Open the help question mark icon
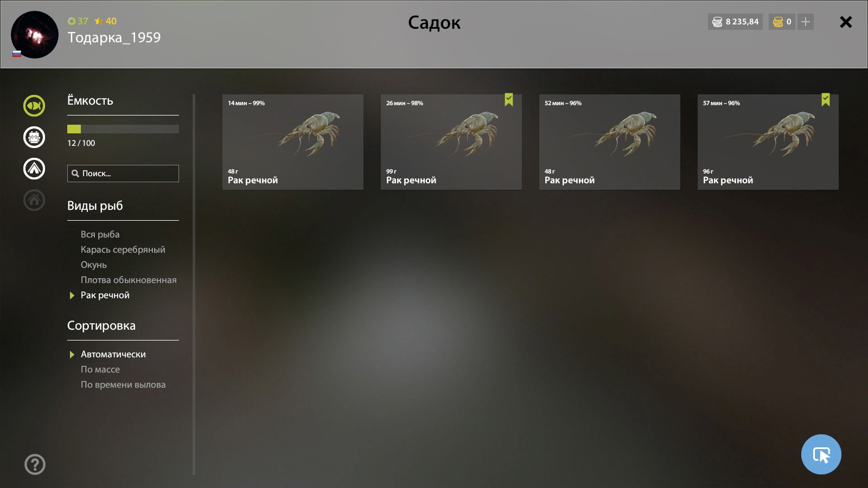The height and width of the screenshot is (488, 868). point(35,464)
